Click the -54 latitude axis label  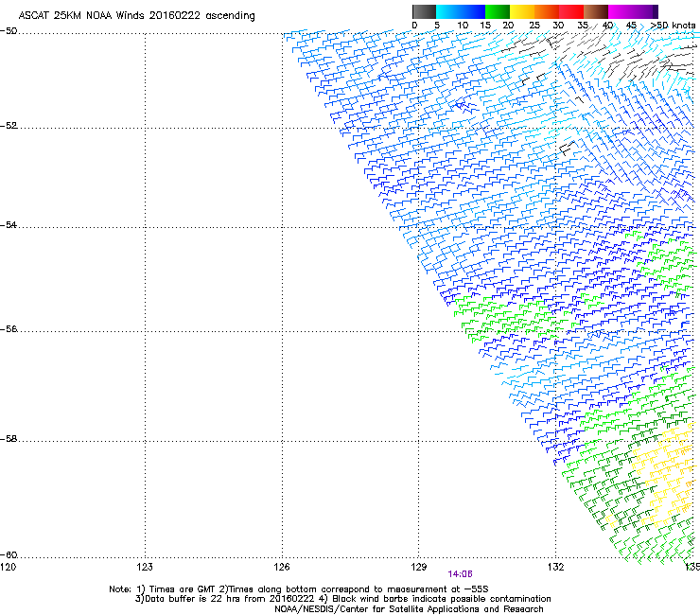(x=9, y=225)
